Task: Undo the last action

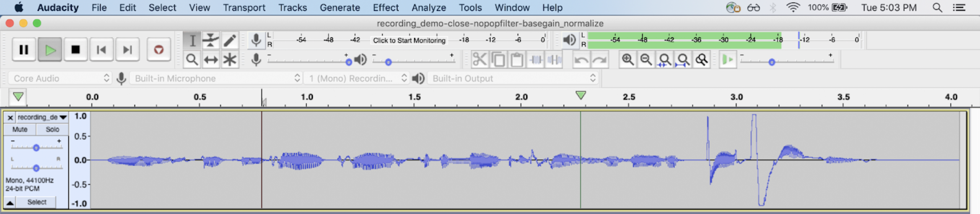Action: (581, 60)
